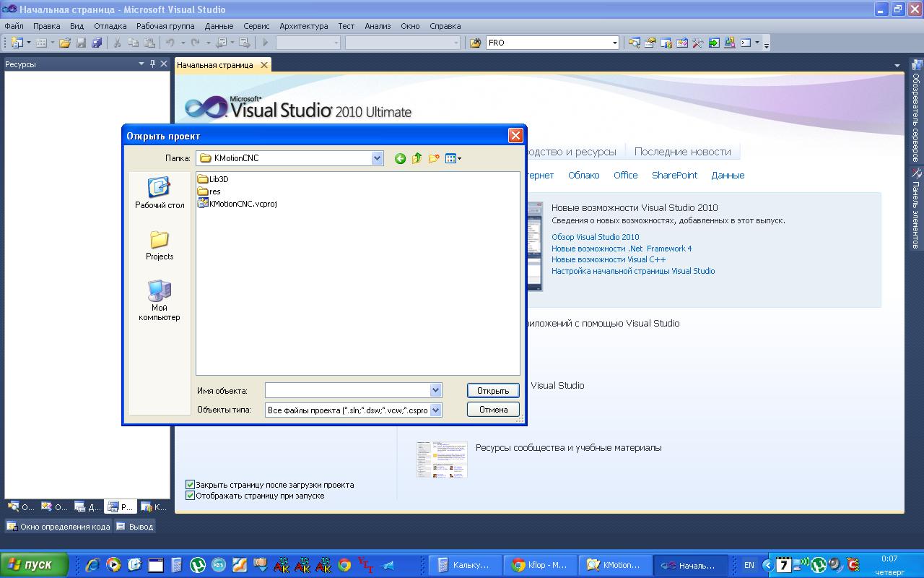This screenshot has height=578, width=924.
Task: Select Мой компьютер in places bar
Action: (160, 301)
